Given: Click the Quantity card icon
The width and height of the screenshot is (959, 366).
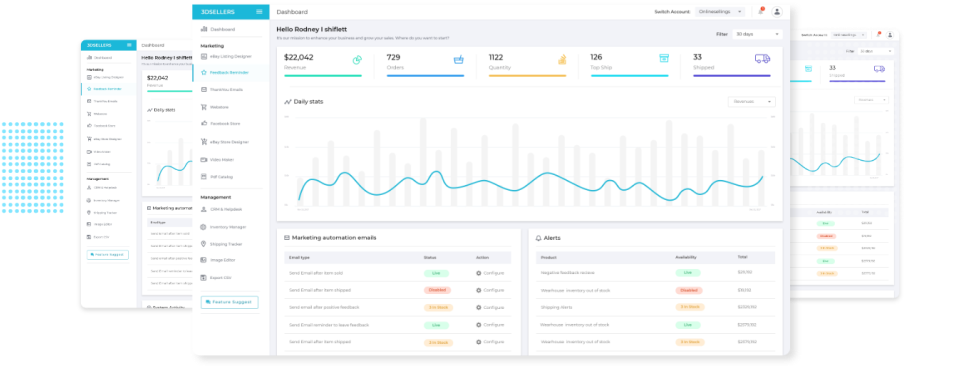Looking at the screenshot, I should pos(562,59).
